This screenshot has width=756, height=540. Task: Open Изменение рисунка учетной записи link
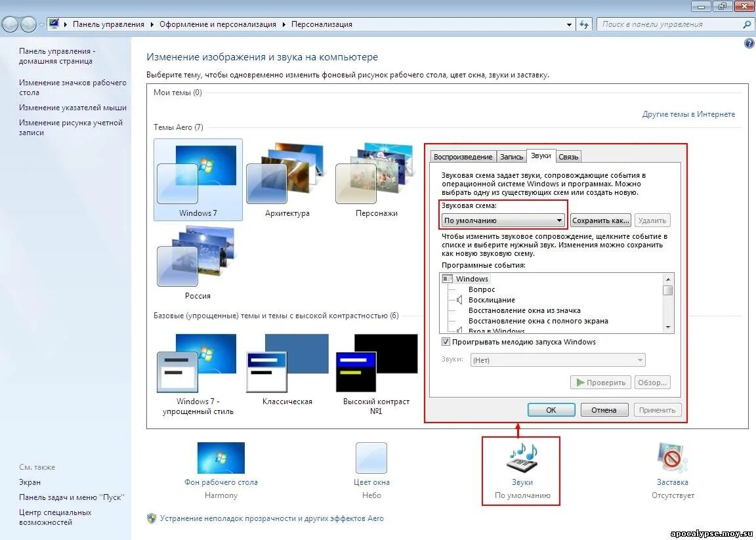pos(71,127)
